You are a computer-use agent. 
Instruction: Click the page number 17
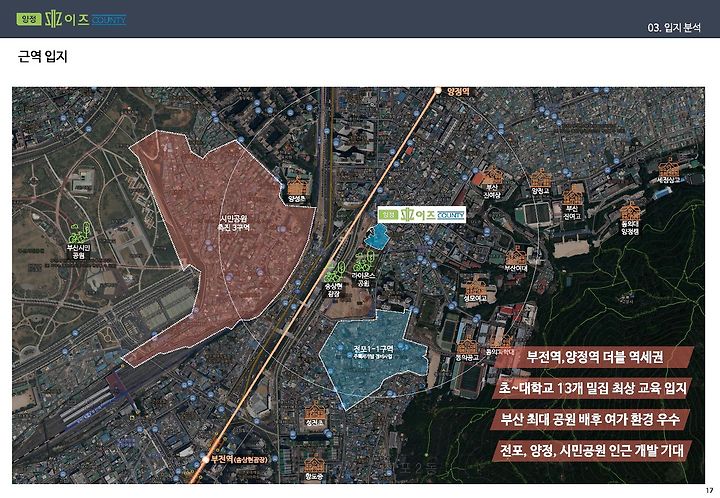(x=710, y=491)
